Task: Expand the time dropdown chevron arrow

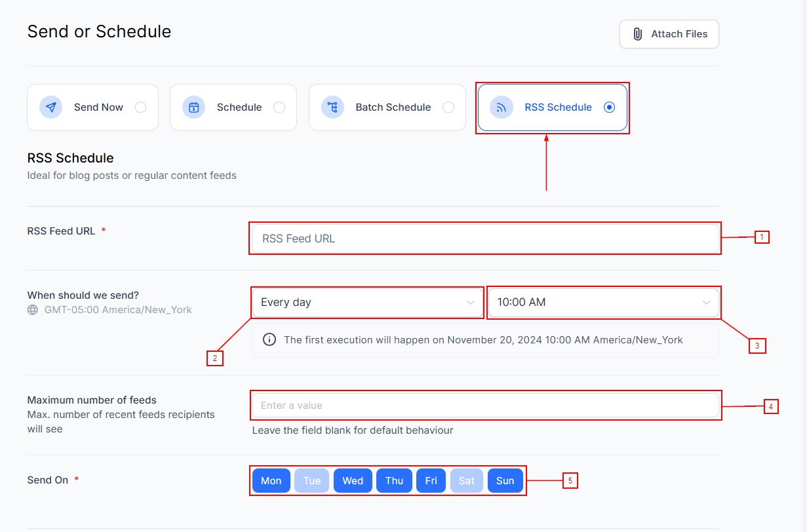Action: [707, 303]
